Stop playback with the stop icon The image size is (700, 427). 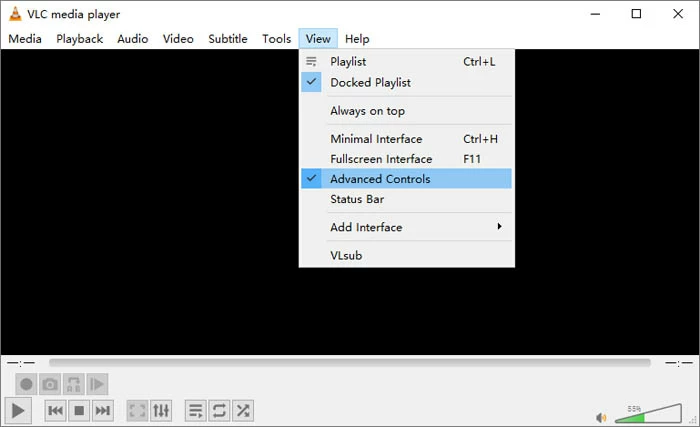[79, 410]
